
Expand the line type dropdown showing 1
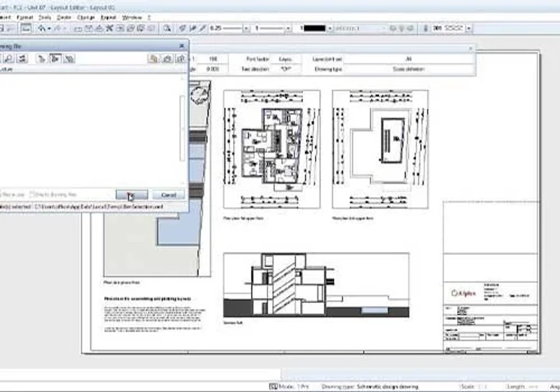tap(288, 28)
